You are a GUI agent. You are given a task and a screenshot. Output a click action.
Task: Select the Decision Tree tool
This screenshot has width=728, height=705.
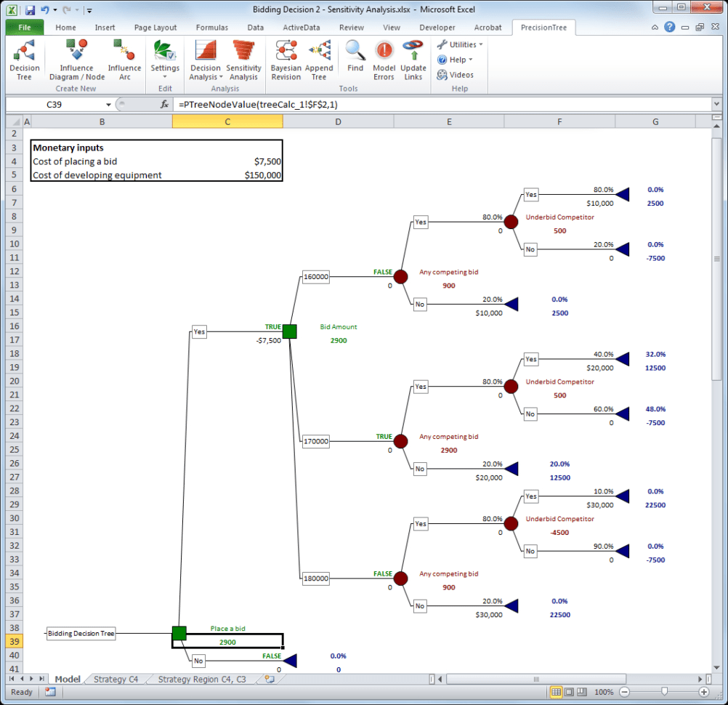coord(24,58)
